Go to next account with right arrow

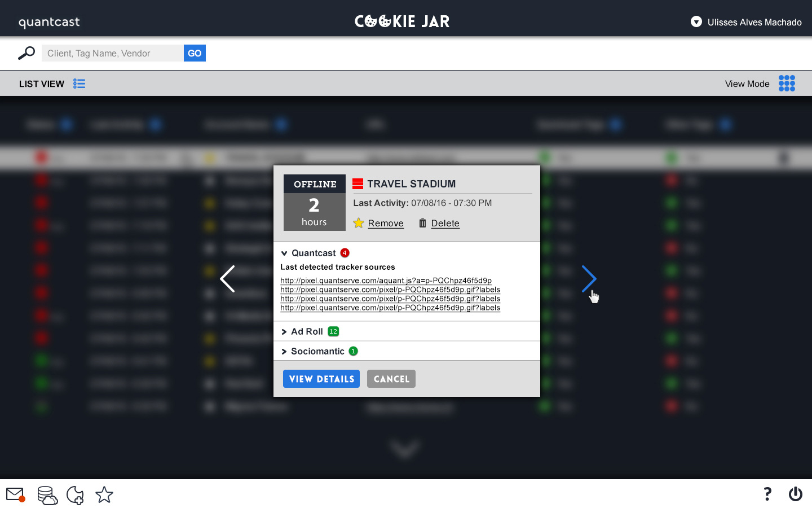(x=589, y=279)
